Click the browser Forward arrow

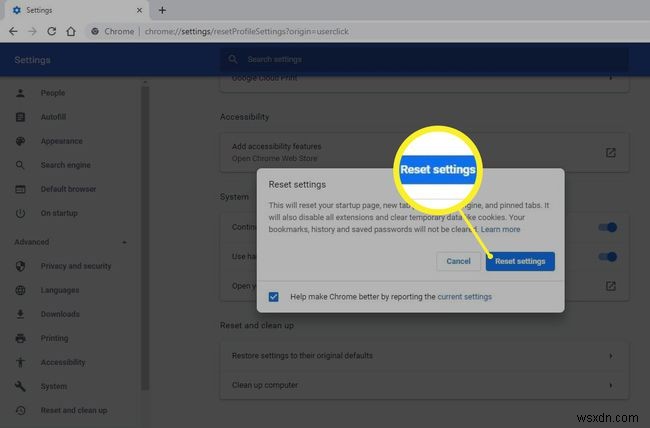coord(32,32)
